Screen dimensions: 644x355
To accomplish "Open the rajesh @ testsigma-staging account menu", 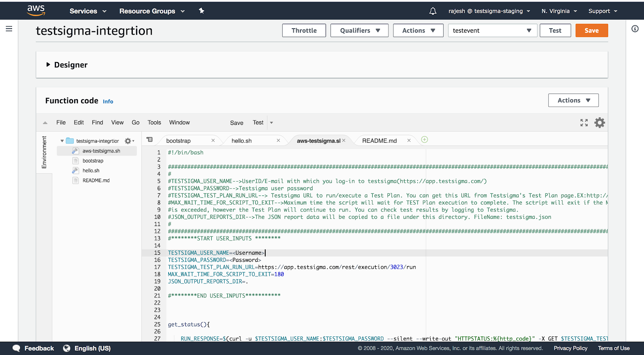I will pos(489,11).
